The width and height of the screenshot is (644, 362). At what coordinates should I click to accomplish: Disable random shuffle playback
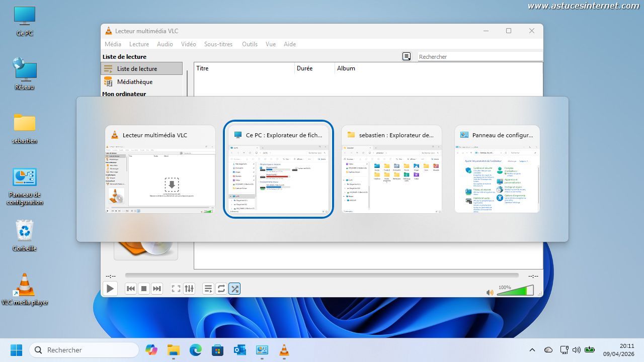[x=234, y=289]
